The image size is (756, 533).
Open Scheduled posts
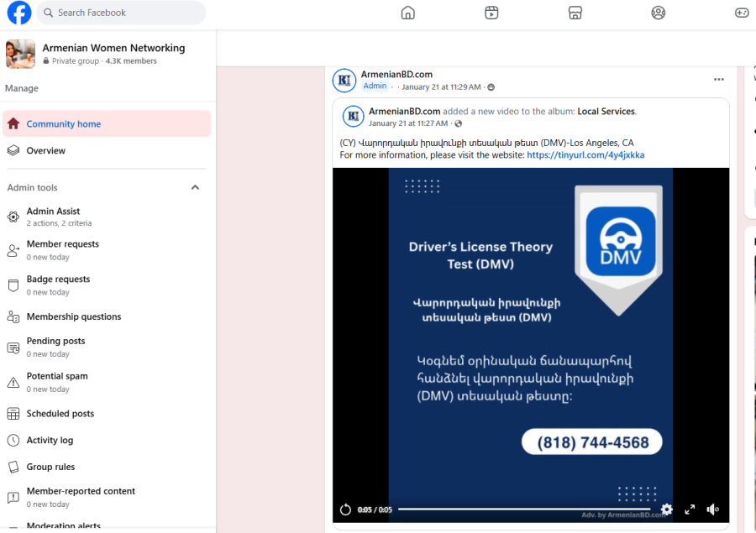[60, 414]
